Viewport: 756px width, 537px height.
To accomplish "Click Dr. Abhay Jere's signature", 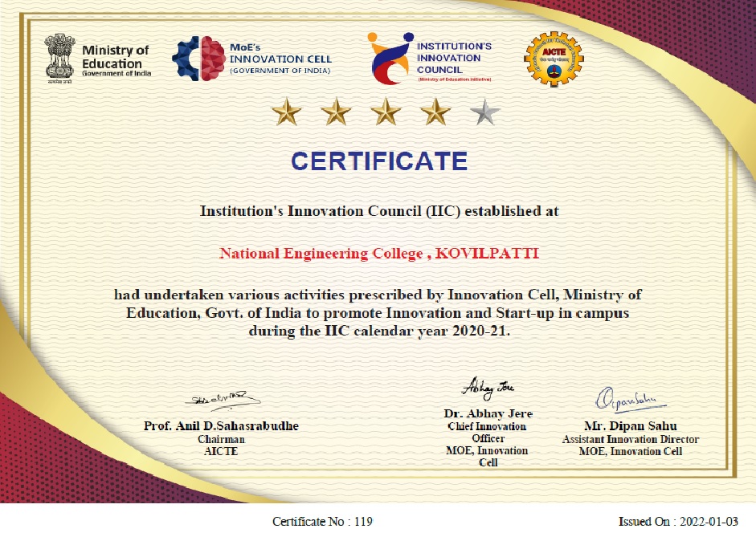I will click(488, 386).
